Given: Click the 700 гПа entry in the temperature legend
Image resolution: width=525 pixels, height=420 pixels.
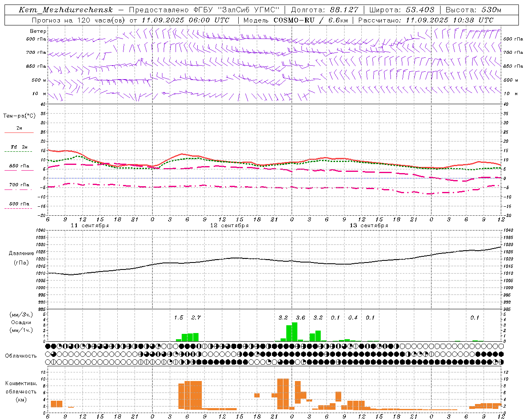Looking at the screenshot, I should click(x=19, y=185).
